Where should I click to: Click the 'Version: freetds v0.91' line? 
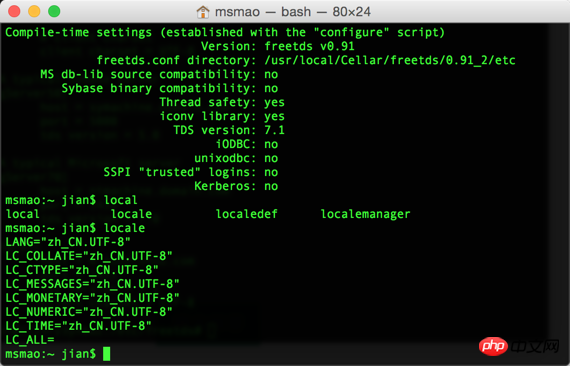pyautogui.click(x=277, y=46)
